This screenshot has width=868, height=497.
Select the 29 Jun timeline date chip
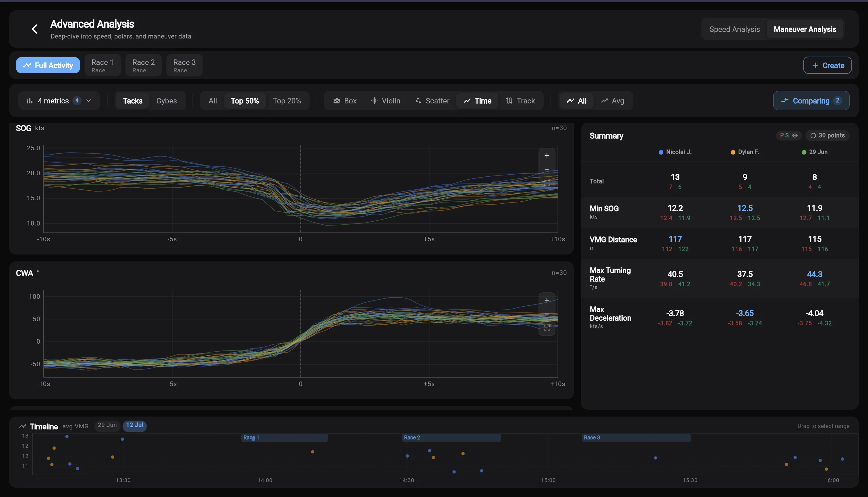point(107,425)
